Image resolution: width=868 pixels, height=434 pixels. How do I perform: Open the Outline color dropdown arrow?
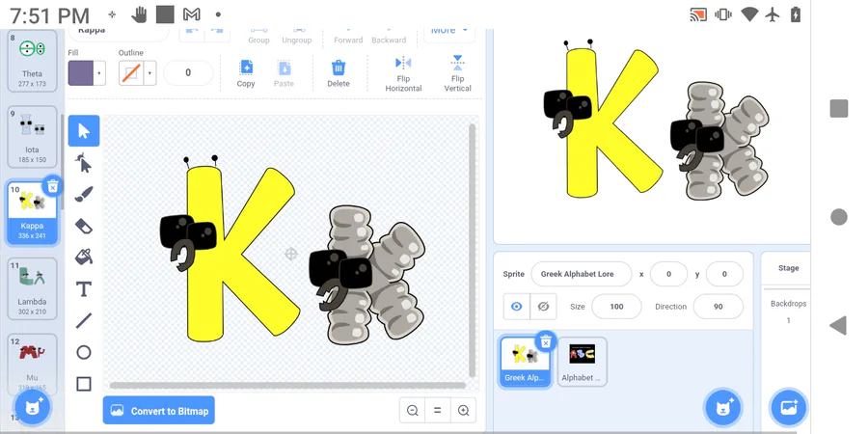coord(149,73)
